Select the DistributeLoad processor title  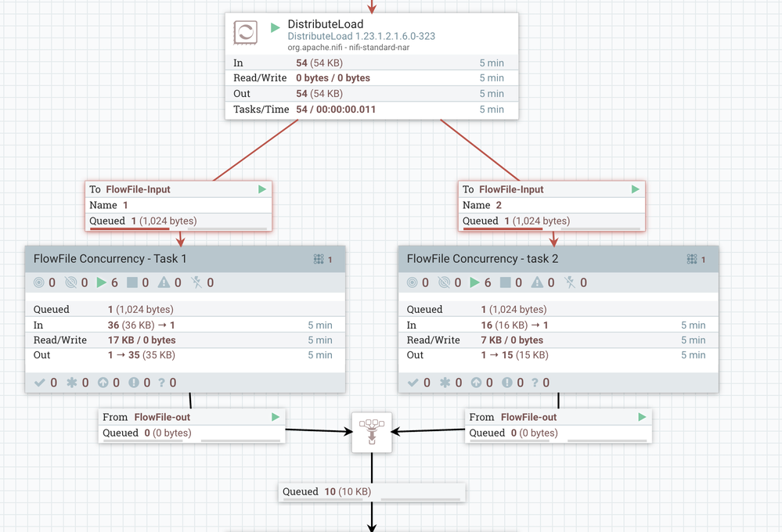325,24
